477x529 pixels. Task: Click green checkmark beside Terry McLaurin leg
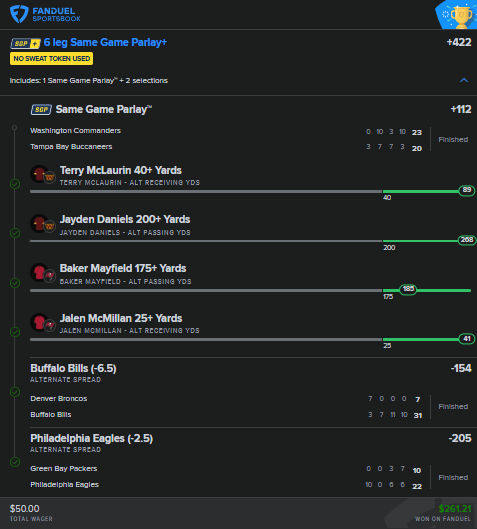pyautogui.click(x=15, y=184)
